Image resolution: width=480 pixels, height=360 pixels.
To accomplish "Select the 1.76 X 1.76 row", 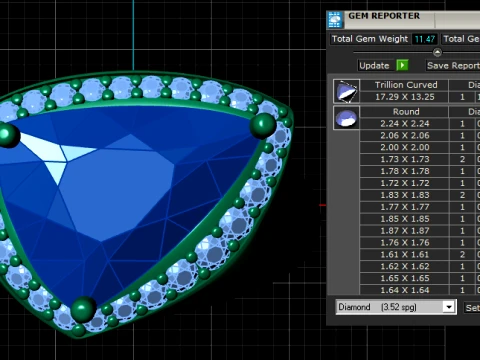I will [420, 243].
